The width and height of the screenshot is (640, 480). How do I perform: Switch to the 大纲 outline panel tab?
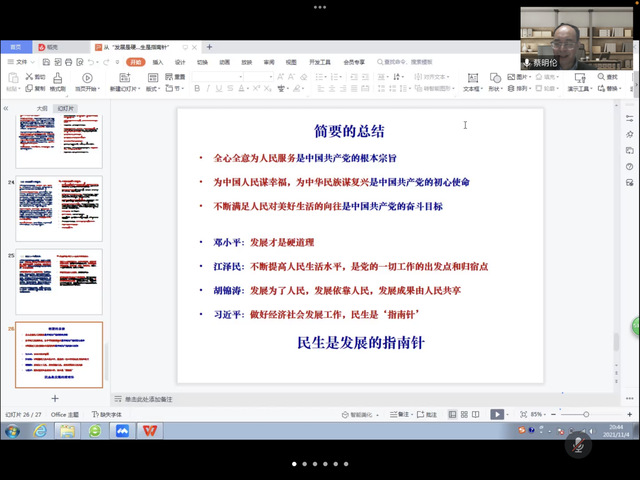41,108
